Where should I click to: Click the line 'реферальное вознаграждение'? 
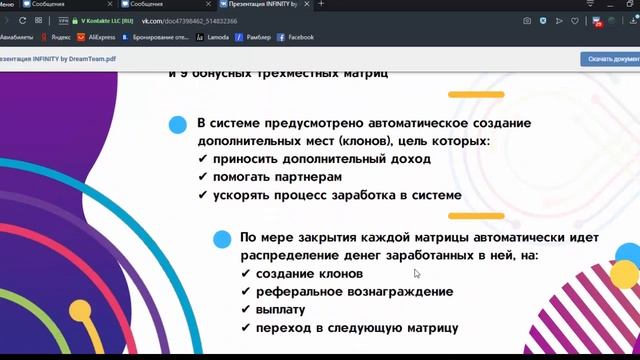pos(354,291)
